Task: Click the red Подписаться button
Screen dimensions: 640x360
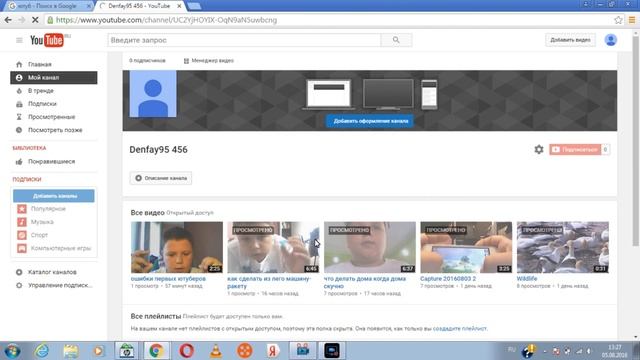Action: coord(575,149)
